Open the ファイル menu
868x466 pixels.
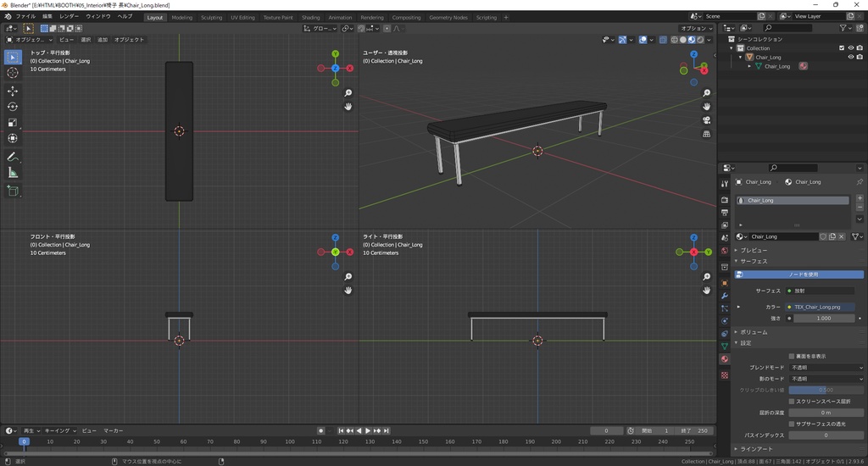(25, 17)
